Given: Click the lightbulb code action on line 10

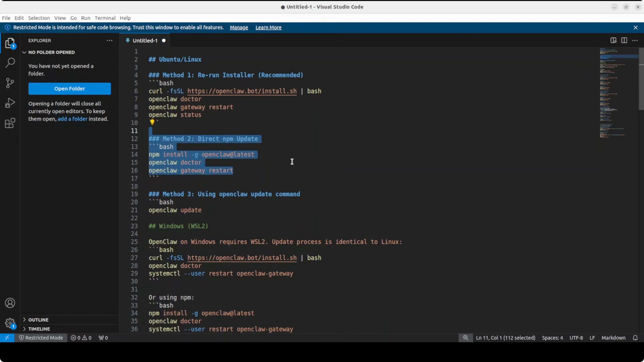Looking at the screenshot, I should (152, 122).
